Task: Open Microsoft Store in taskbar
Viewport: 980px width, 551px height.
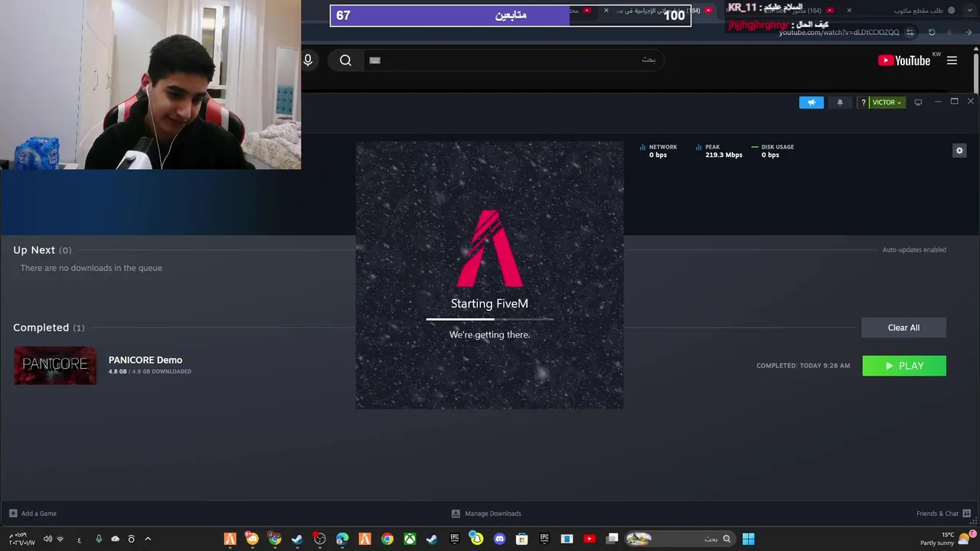Action: tap(521, 539)
